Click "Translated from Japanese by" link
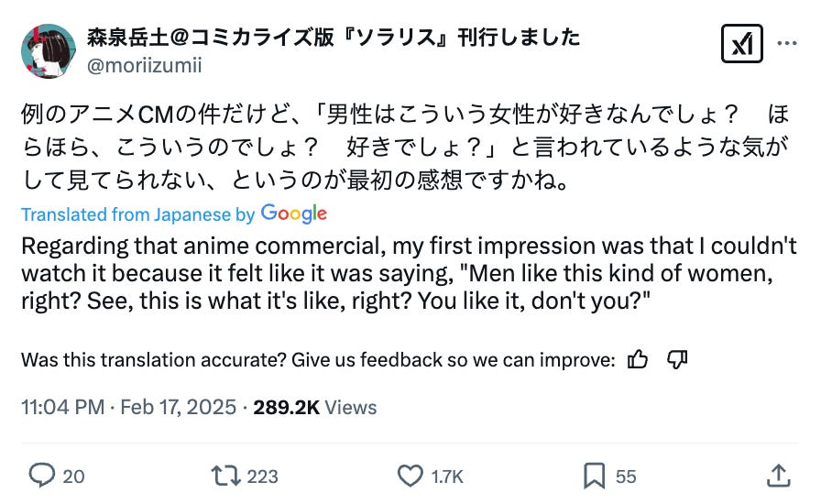821x504 pixels. click(137, 214)
